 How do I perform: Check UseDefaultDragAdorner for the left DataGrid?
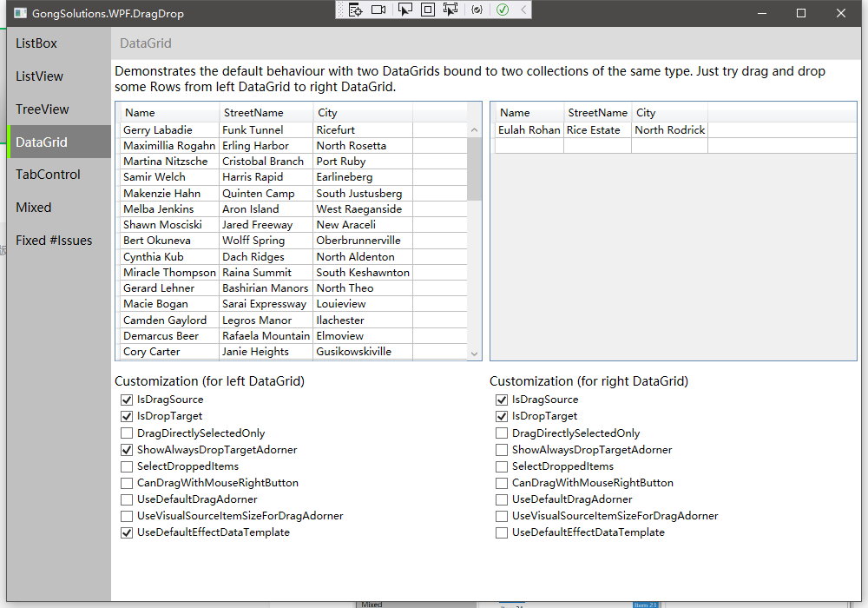[127, 499]
